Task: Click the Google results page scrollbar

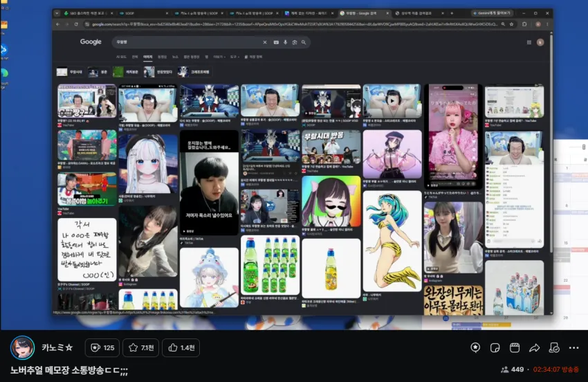Action: click(551, 143)
